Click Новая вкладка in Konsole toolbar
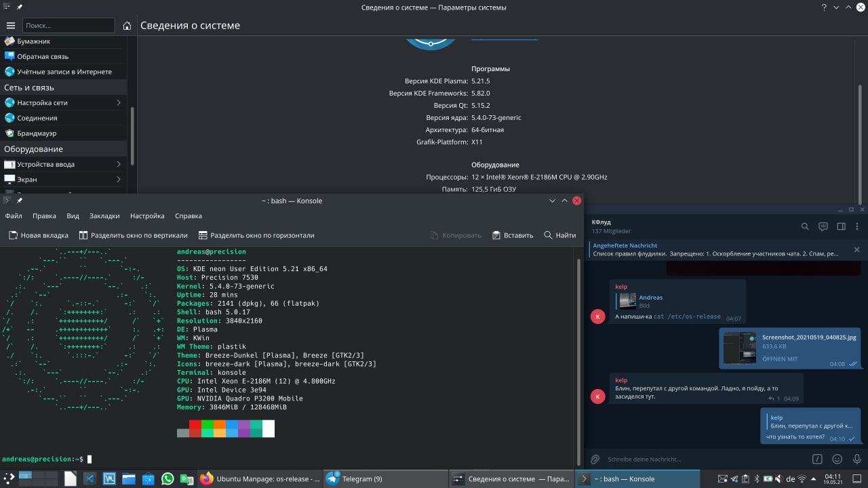Viewport: 868px width, 488px height. point(39,235)
